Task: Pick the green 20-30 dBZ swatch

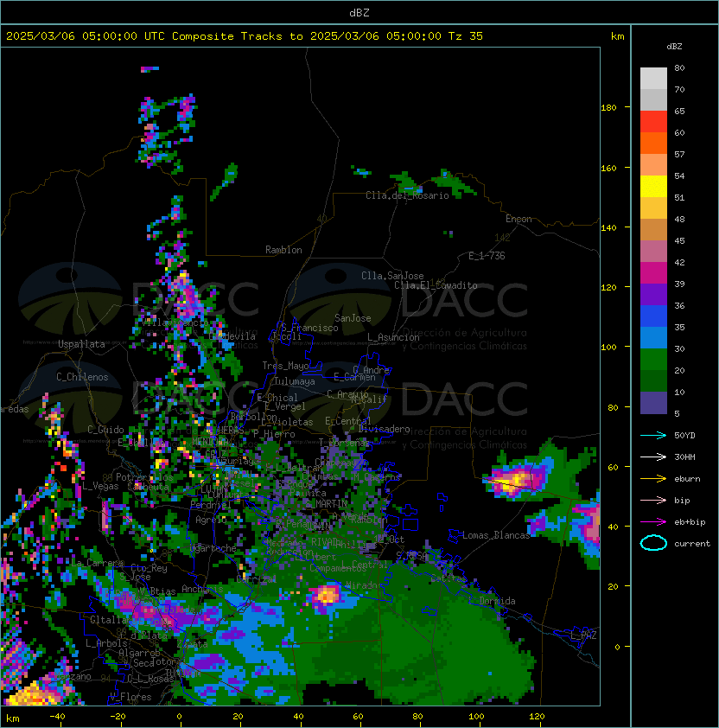Action: (x=653, y=360)
